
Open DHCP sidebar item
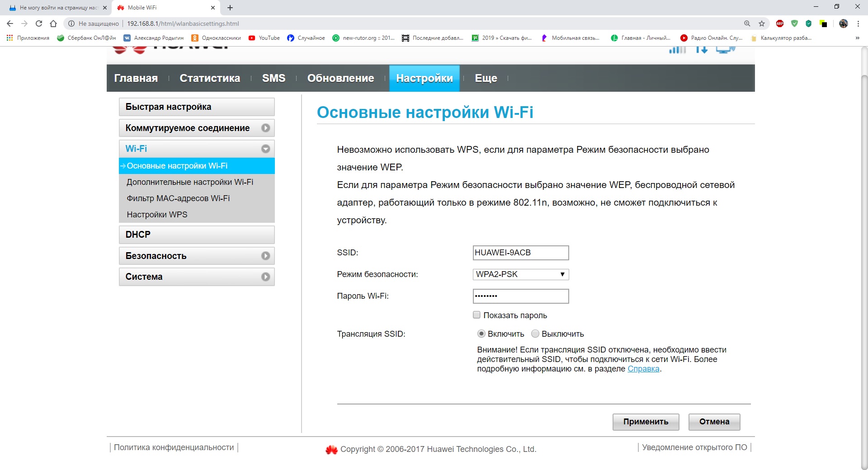point(197,235)
